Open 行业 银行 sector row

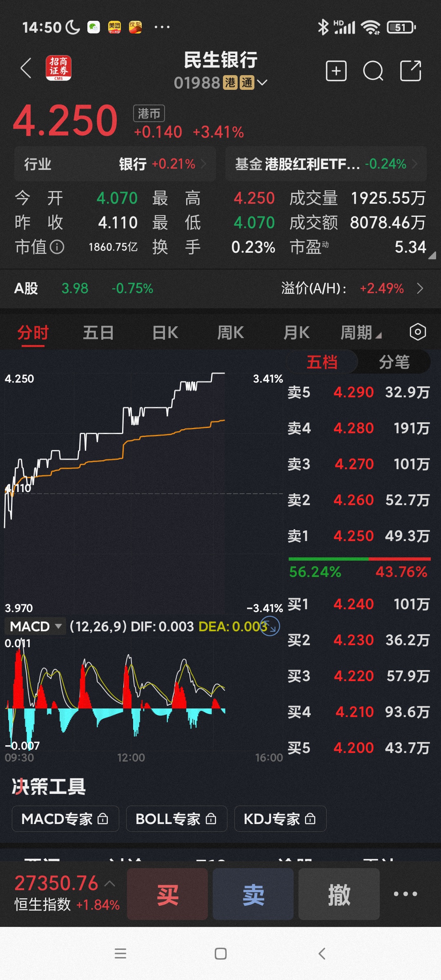click(x=115, y=164)
